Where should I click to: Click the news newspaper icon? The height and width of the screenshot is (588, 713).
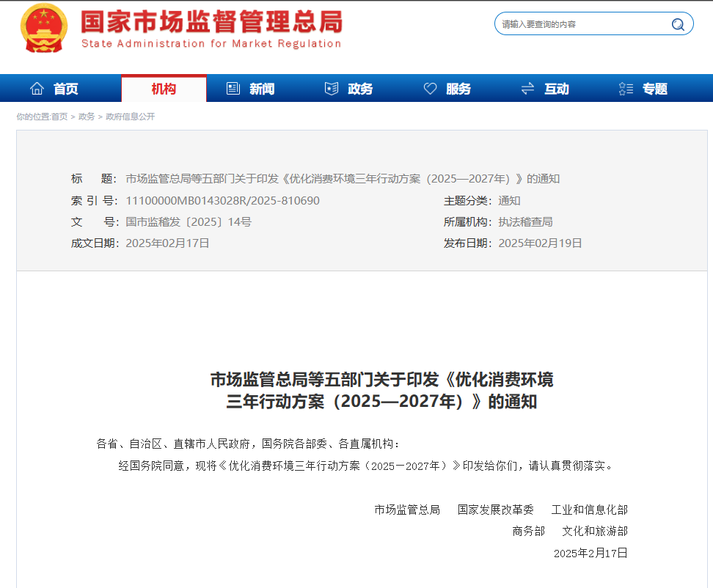pyautogui.click(x=233, y=89)
